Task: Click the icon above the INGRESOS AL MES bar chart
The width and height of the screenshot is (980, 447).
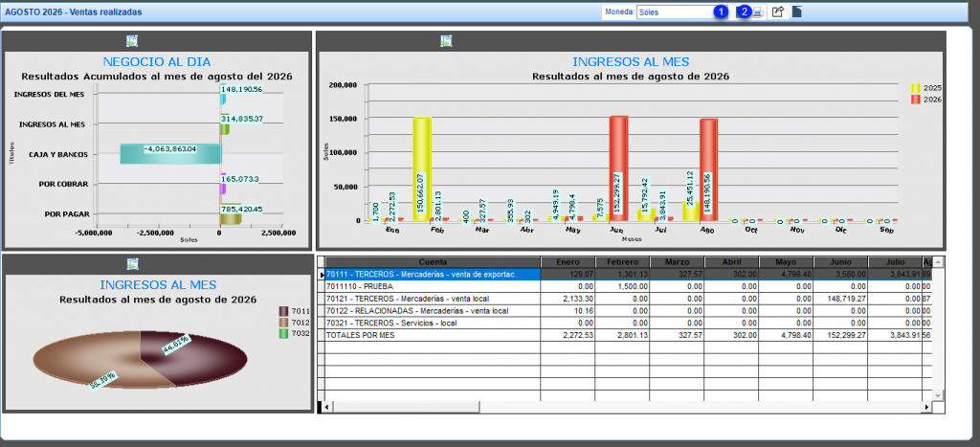Action: point(446,41)
